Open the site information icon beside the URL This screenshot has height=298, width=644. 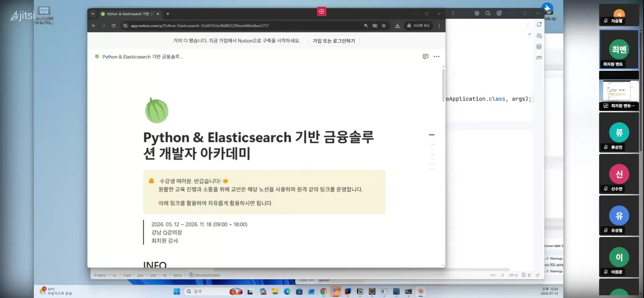click(125, 26)
